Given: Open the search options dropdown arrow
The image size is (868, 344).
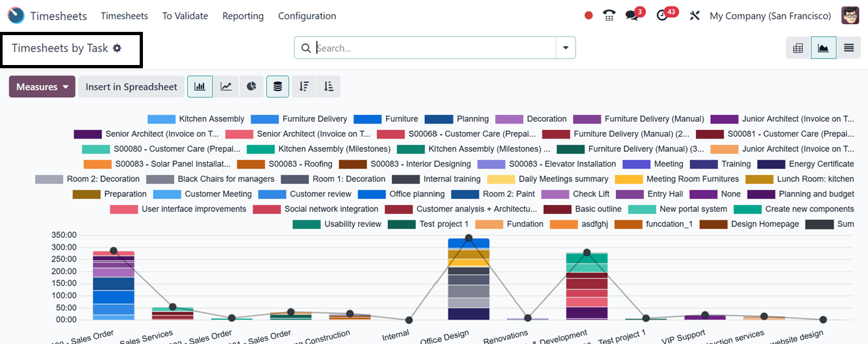Looking at the screenshot, I should pyautogui.click(x=565, y=47).
